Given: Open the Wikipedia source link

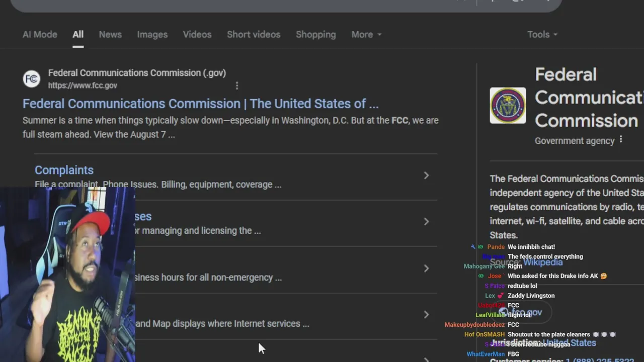Looking at the screenshot, I should (x=543, y=262).
